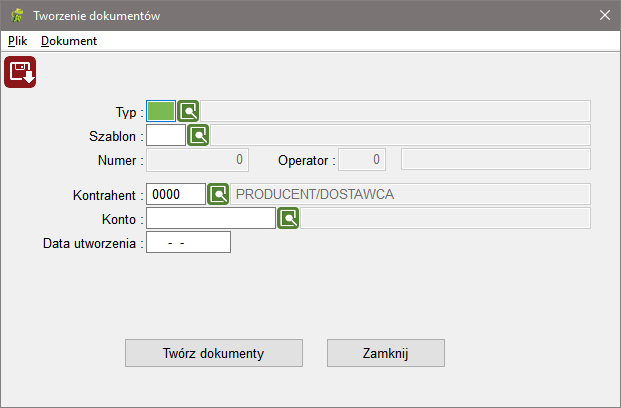Click into the Szablon code field
Screen dimensions: 621x408
(x=166, y=135)
